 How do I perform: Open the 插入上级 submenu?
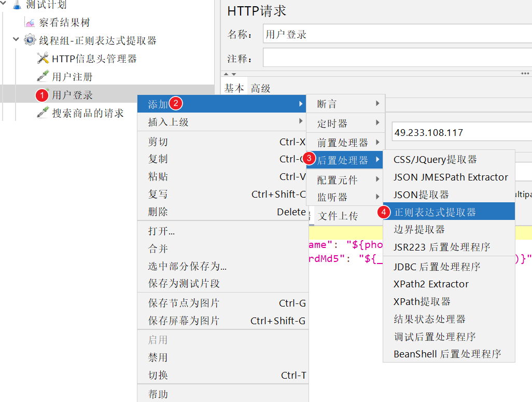(x=221, y=121)
